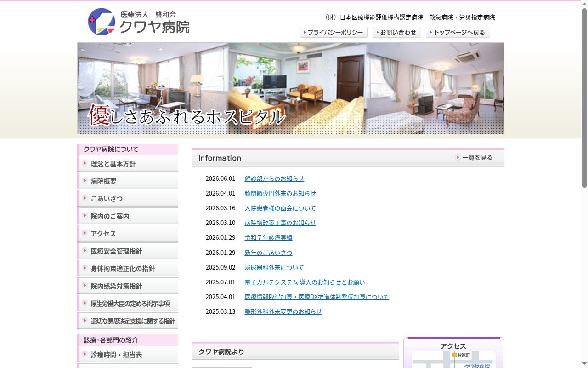This screenshot has width=588, height=368.
Task: Click the アクセス map thumbnail
Action: (454, 360)
